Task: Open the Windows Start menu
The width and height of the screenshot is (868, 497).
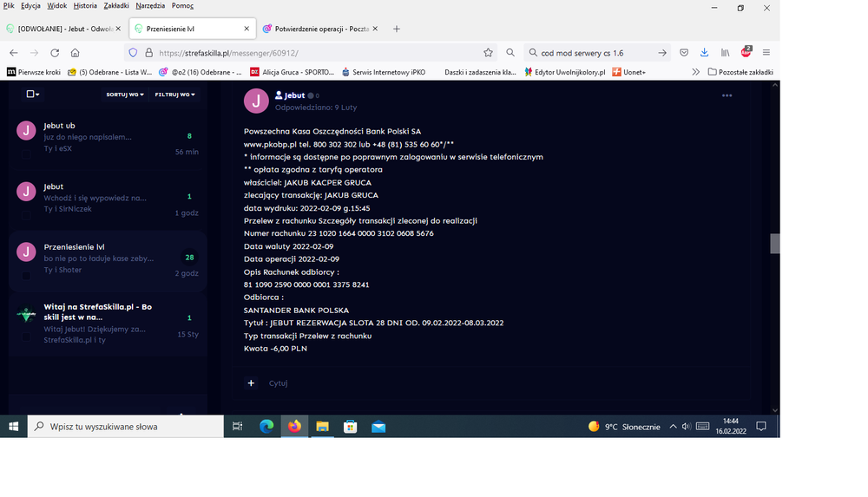Action: click(13, 426)
